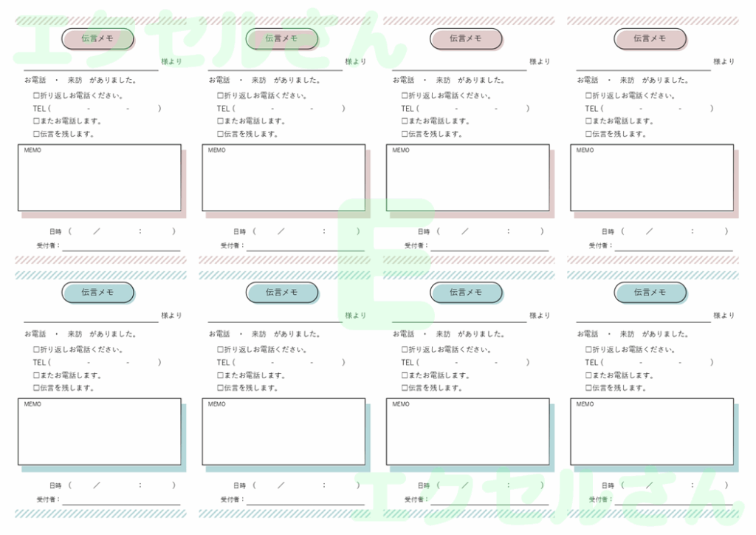
Task: Select the 伝言メモ title in fourth teal card
Action: (x=650, y=293)
